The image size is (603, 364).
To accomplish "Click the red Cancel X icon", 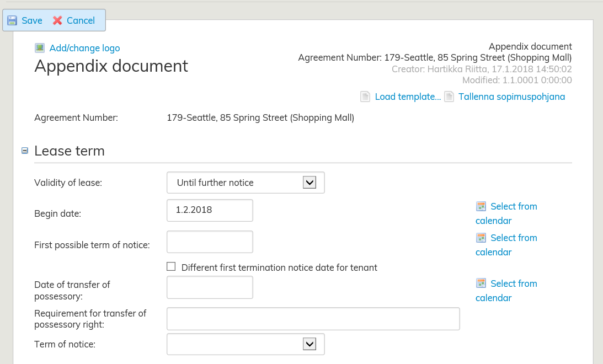I will (x=57, y=20).
